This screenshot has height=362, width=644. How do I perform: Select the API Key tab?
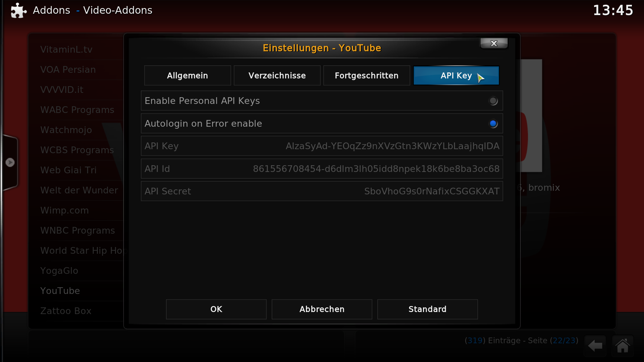coord(456,75)
